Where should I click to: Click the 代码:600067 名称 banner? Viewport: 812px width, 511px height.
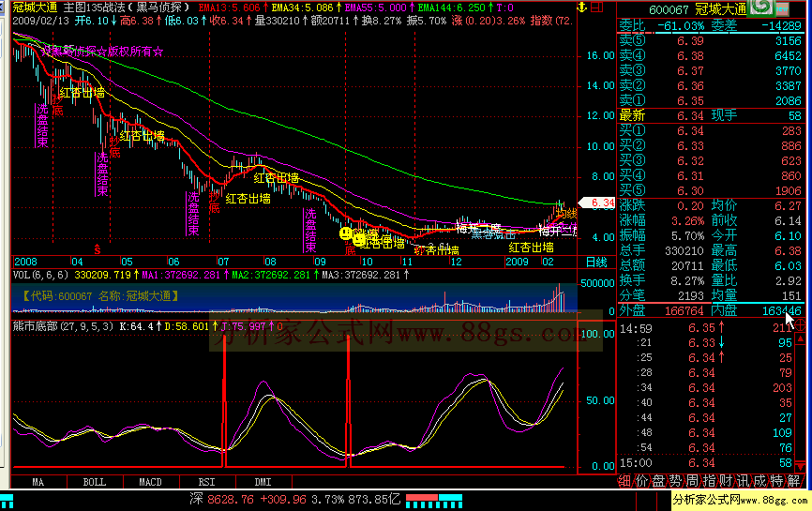coord(100,296)
